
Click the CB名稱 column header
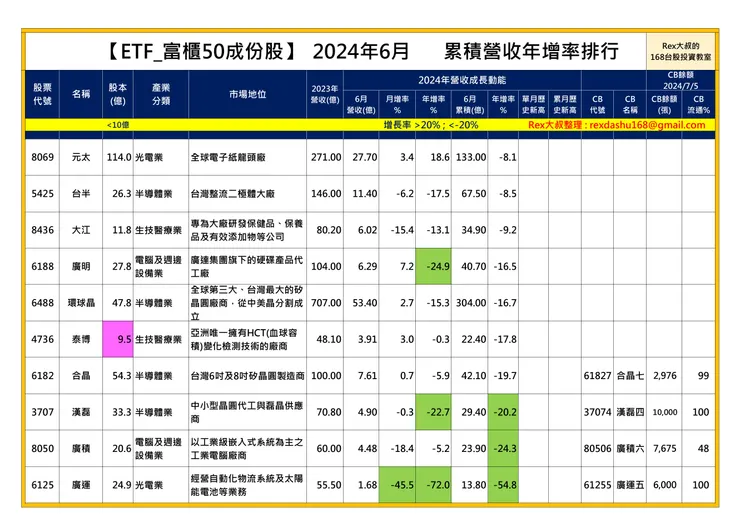(x=630, y=104)
